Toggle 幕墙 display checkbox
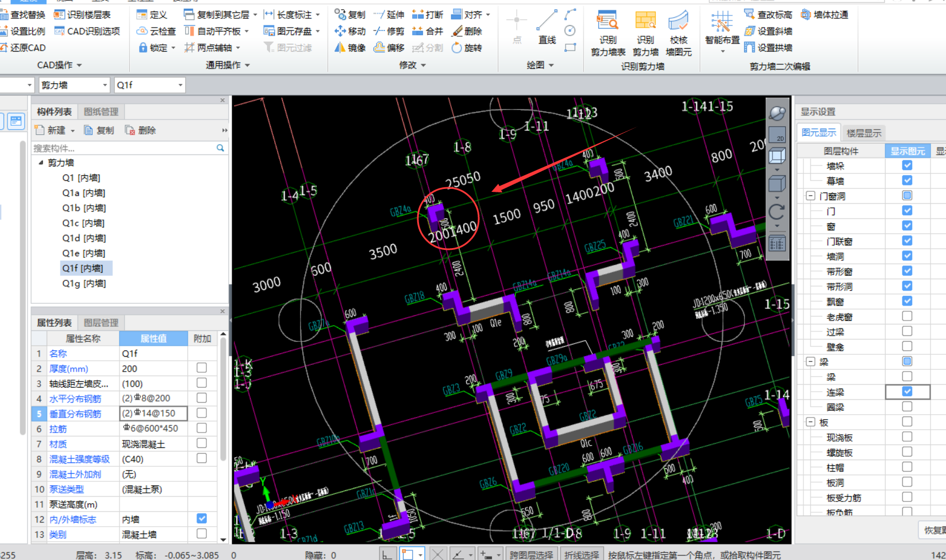Screen dimensions: 946x560 [907, 180]
